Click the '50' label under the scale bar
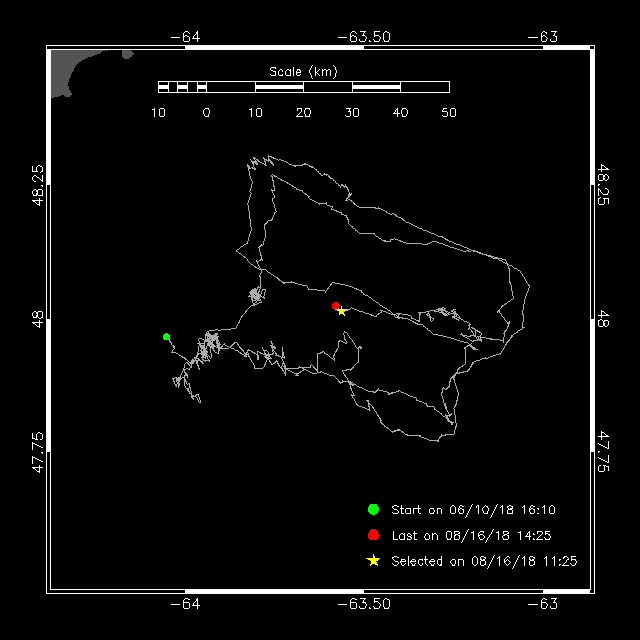 [449, 113]
